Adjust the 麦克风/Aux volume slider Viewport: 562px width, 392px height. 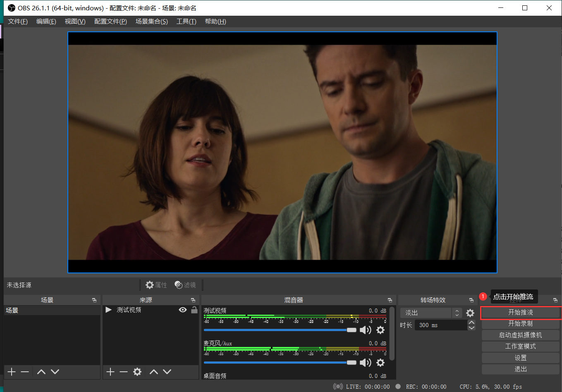(x=280, y=363)
